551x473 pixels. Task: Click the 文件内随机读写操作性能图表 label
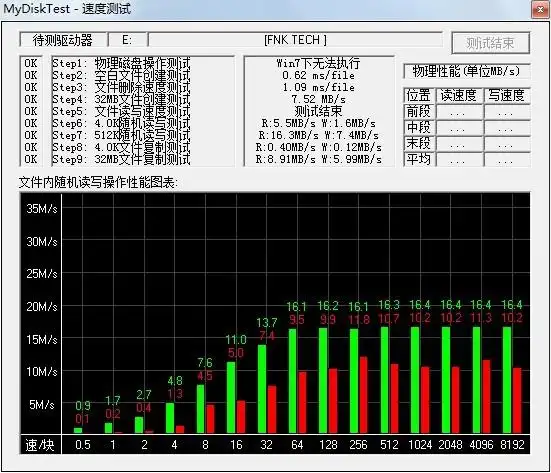[98, 182]
